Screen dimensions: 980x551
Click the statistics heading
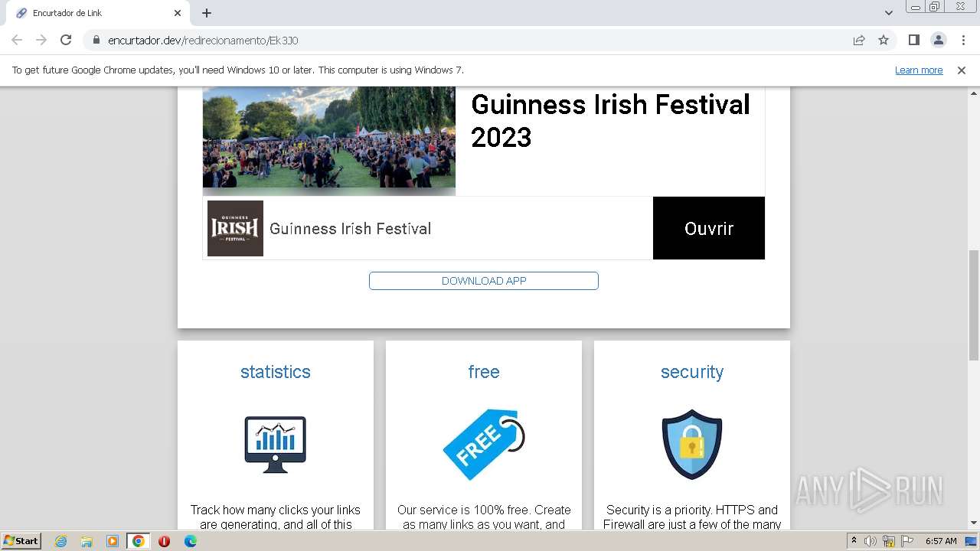pos(276,372)
